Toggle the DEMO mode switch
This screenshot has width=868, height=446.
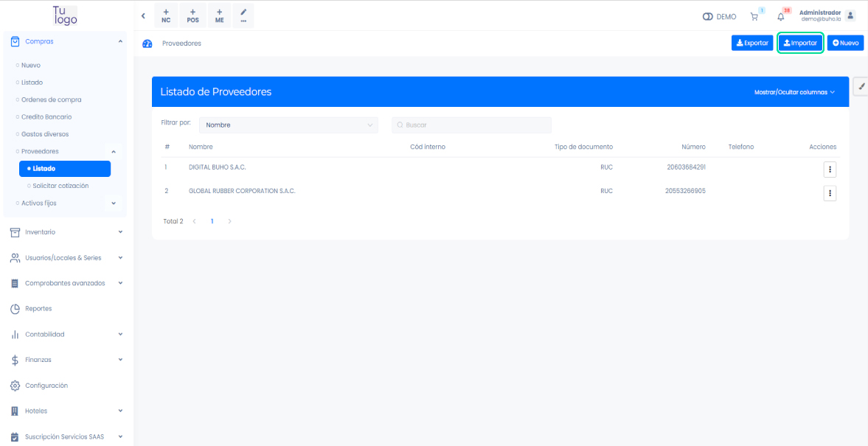(707, 17)
